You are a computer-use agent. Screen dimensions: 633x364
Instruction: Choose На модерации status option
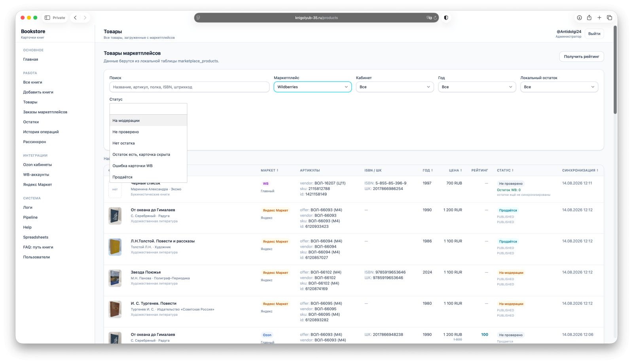148,121
